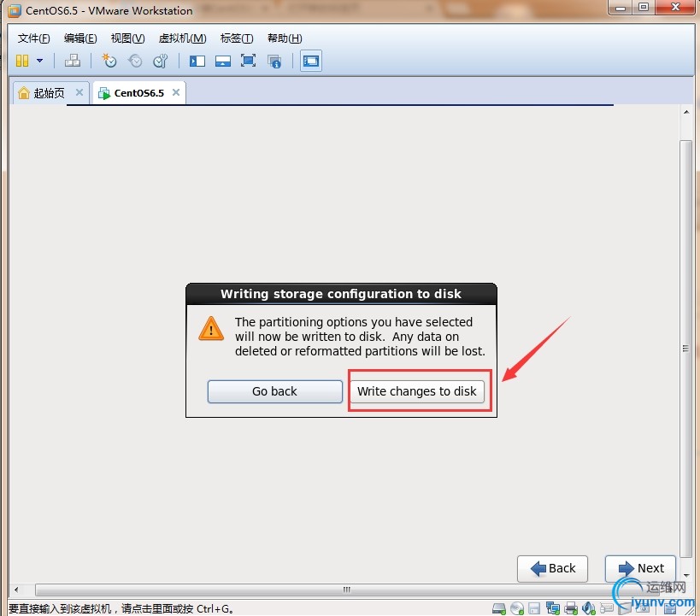Viewport: 700px width, 616px height.
Task: Click the VMware Workstation title bar icon
Action: [15, 11]
